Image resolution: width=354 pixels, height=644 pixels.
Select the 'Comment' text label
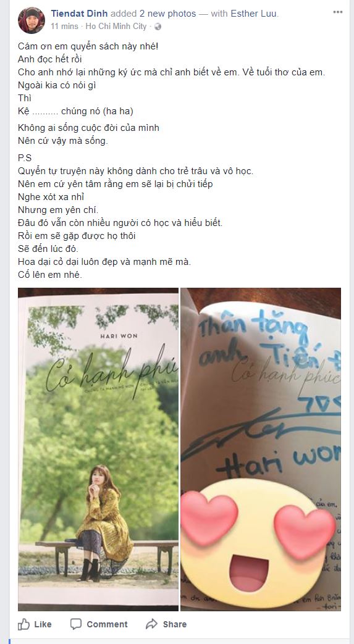[107, 624]
